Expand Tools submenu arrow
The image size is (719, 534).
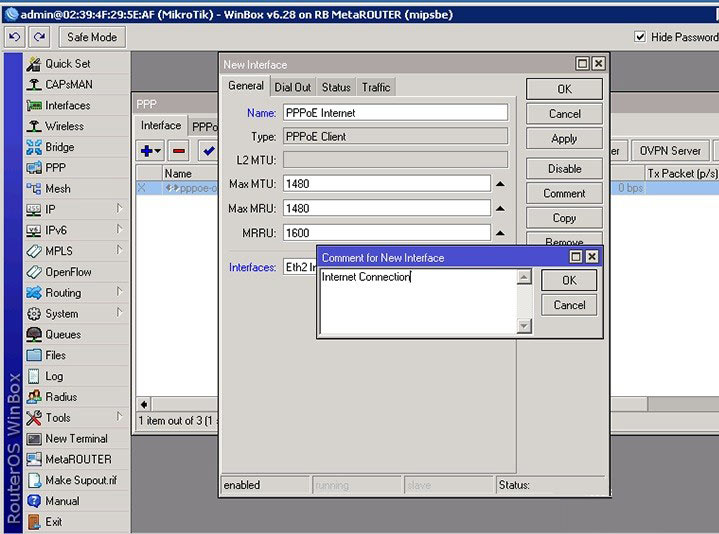point(119,416)
